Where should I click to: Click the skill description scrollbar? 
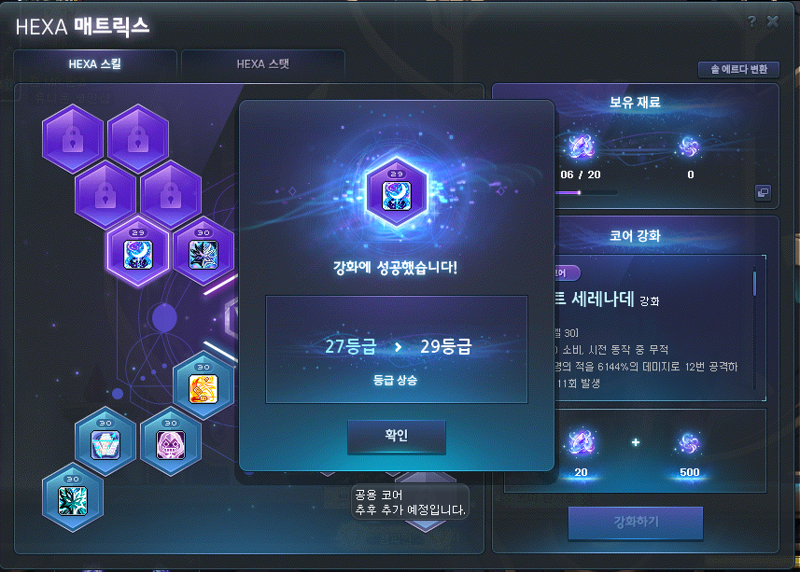755,284
